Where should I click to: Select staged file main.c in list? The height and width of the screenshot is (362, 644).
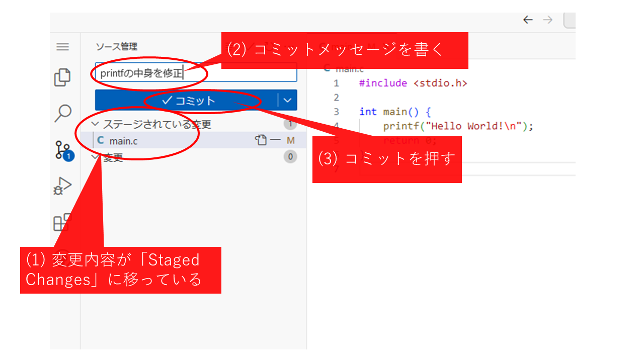pos(123,141)
